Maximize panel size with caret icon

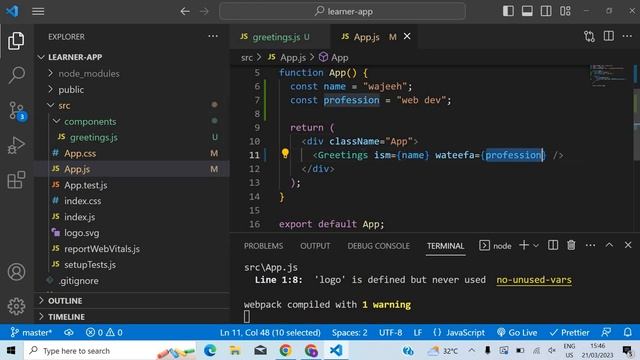[609, 245]
